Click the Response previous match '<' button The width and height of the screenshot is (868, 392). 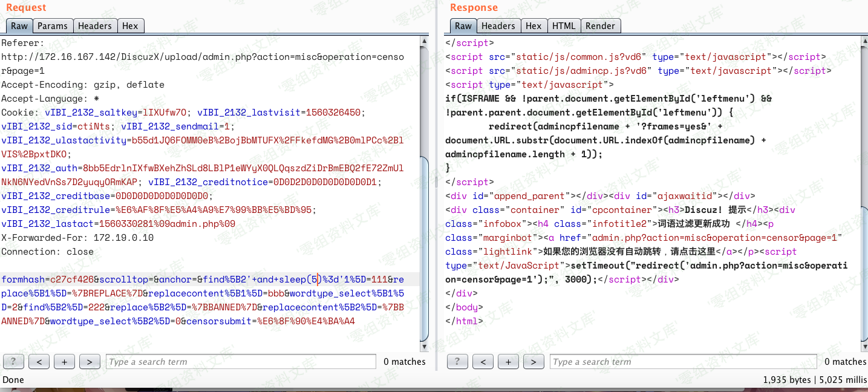483,362
